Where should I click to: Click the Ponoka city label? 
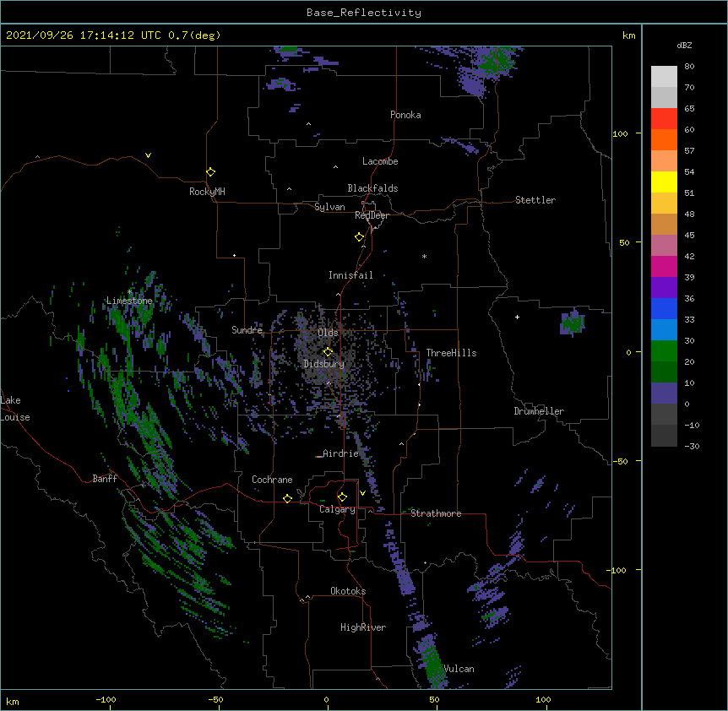(405, 115)
